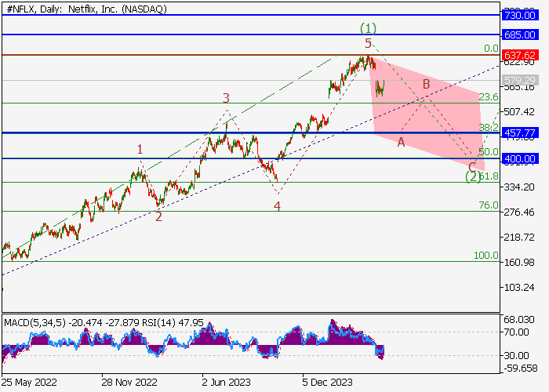Select the blue 685.00 price level label
This screenshot has width=549, height=392.
pos(520,35)
